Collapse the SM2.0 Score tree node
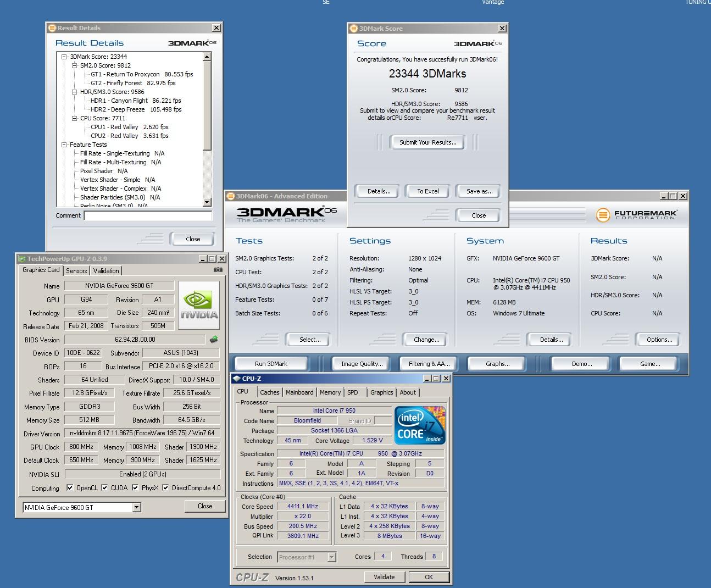The image size is (711, 588). point(75,65)
